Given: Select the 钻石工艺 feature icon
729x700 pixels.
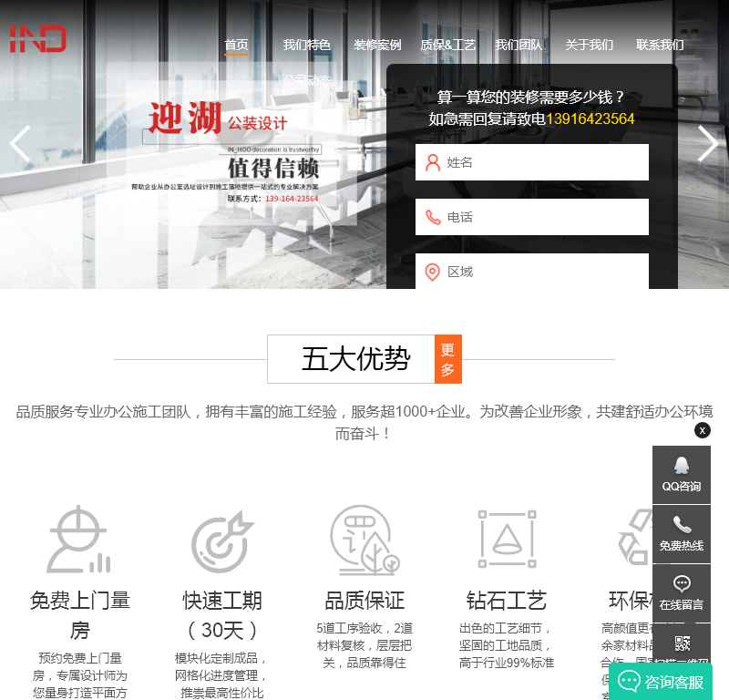Looking at the screenshot, I should click(507, 540).
